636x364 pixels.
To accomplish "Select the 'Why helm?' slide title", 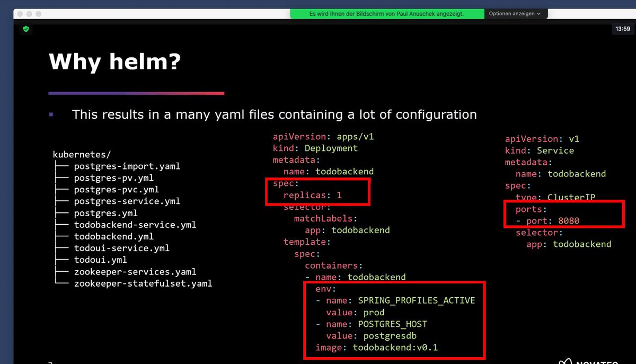I will (x=114, y=61).
